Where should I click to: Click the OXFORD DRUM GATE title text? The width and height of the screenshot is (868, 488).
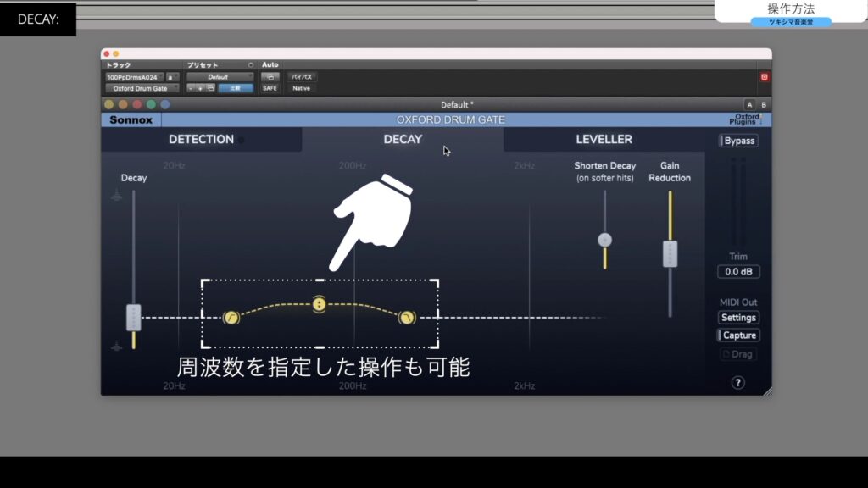point(451,119)
